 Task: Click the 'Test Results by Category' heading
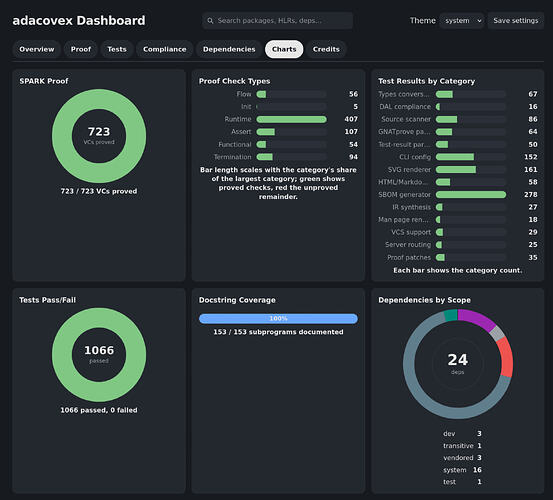coord(426,81)
